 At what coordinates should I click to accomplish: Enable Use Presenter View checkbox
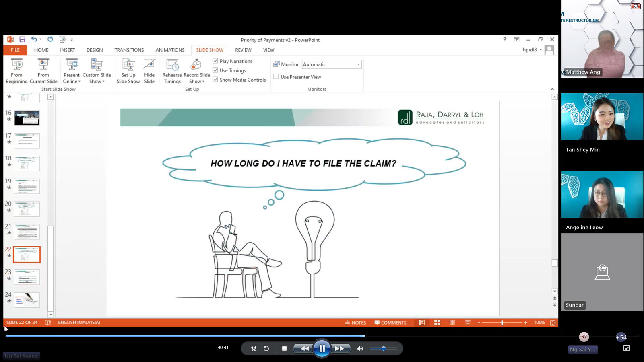pyautogui.click(x=276, y=76)
